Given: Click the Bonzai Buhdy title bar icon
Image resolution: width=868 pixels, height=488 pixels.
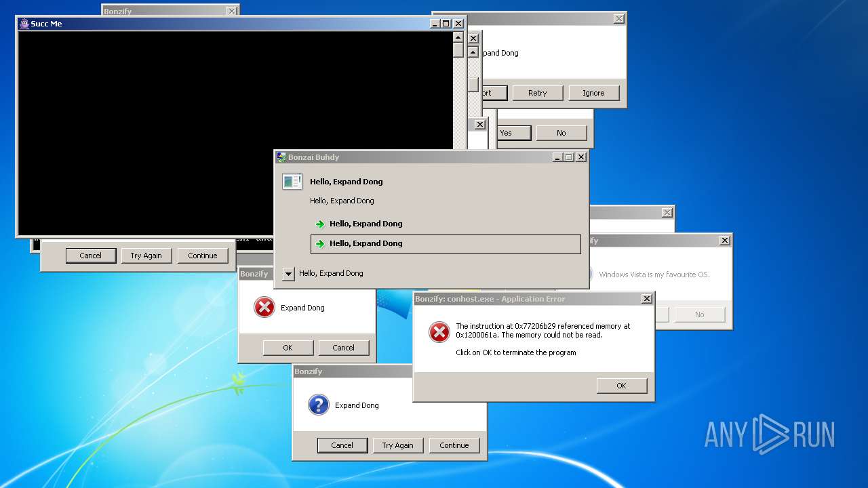Looking at the screenshot, I should (x=281, y=157).
